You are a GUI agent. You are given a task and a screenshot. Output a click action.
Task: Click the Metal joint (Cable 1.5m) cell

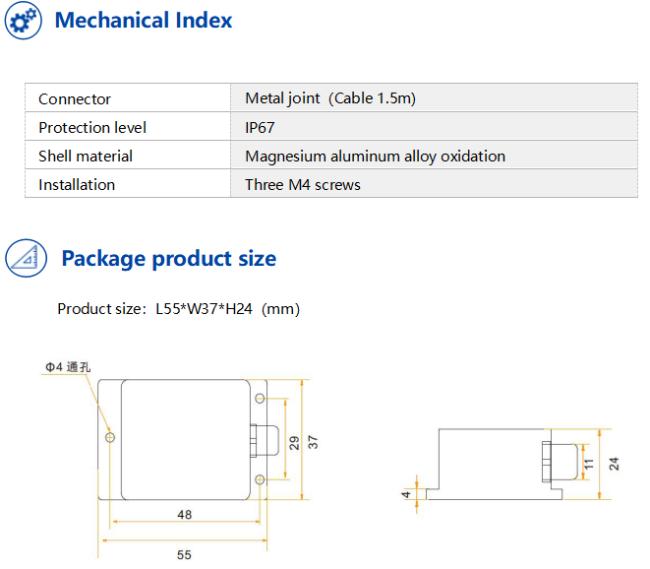click(331, 98)
